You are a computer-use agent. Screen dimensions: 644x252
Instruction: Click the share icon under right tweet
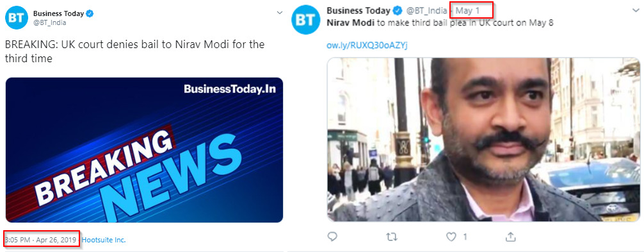coord(510,237)
